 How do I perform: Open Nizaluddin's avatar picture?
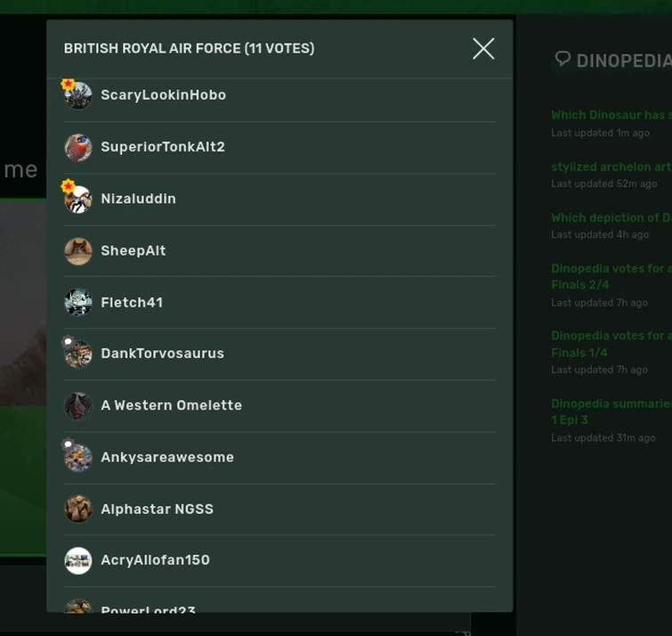pyautogui.click(x=78, y=199)
